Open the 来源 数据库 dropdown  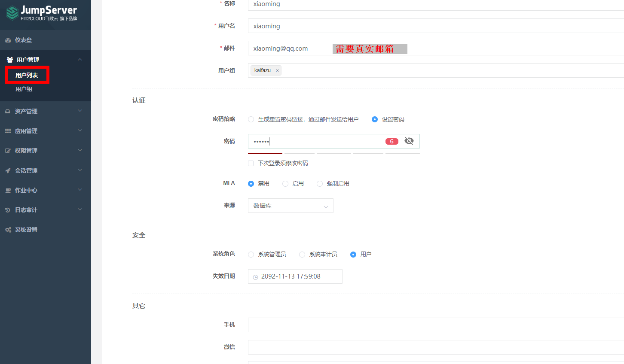pos(291,206)
